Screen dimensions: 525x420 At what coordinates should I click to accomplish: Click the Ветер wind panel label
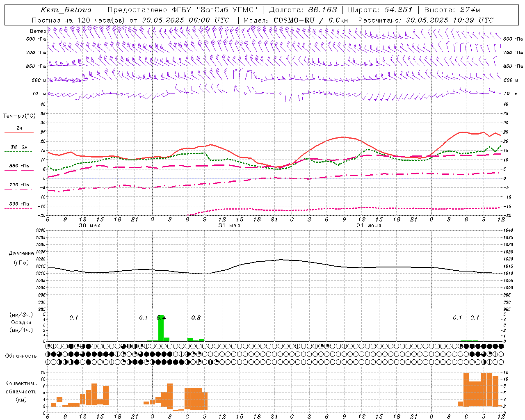tap(38, 31)
